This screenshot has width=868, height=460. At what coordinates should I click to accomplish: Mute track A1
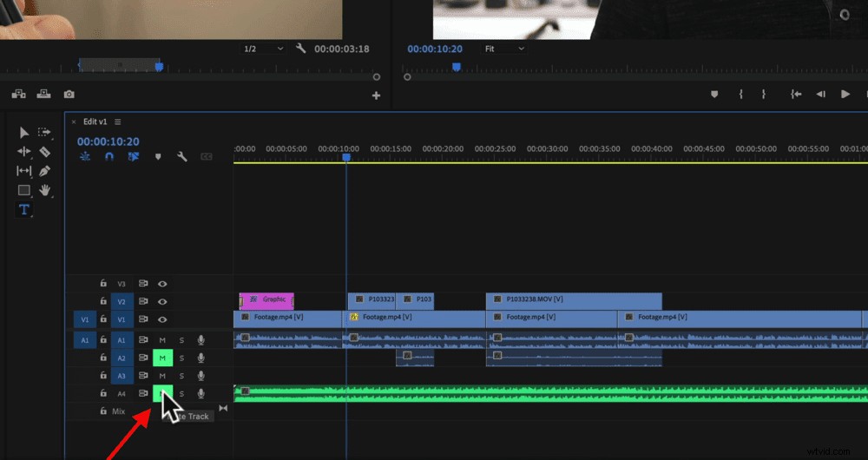coord(162,340)
